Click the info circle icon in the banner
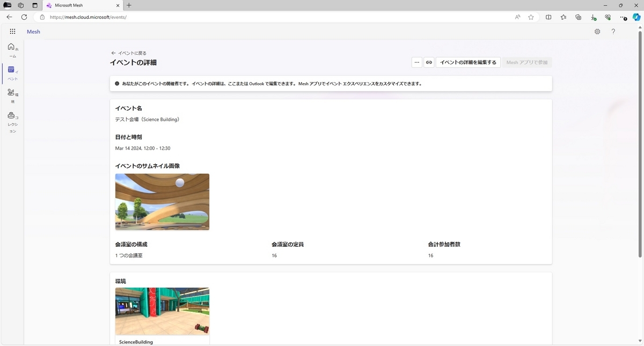Screen dimensions: 644x346 [x=117, y=84]
